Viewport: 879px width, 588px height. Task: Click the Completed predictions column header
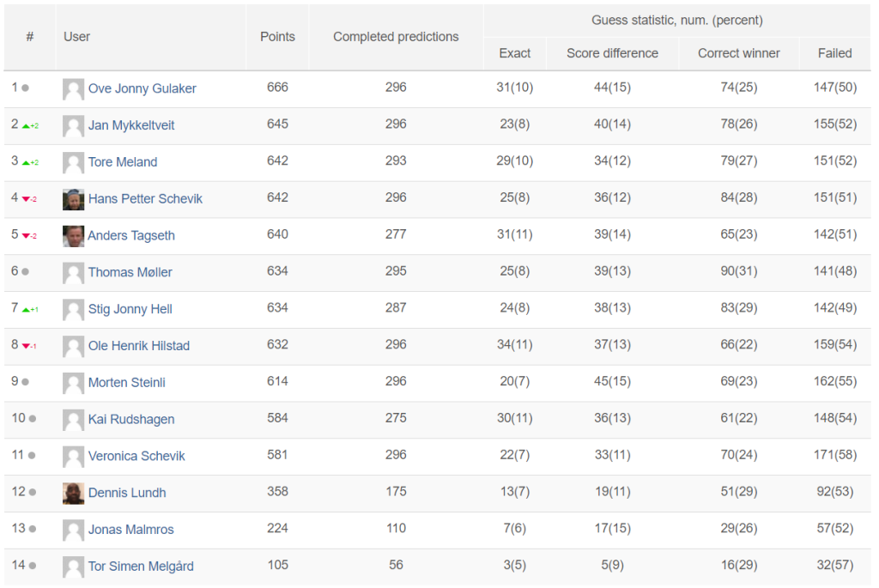pos(396,37)
